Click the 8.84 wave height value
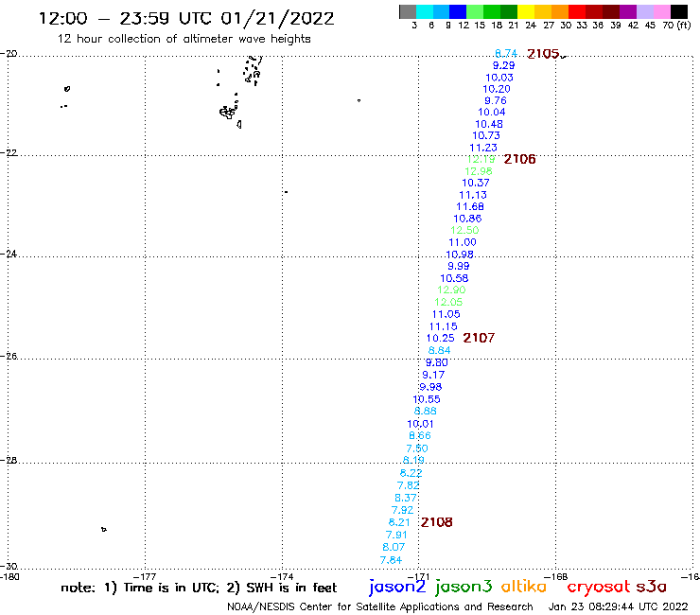Image resolution: width=700 pixels, height=615 pixels. point(439,350)
